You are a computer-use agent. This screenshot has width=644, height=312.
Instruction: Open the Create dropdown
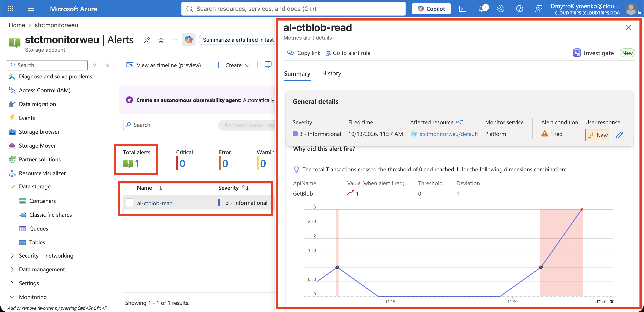[233, 65]
